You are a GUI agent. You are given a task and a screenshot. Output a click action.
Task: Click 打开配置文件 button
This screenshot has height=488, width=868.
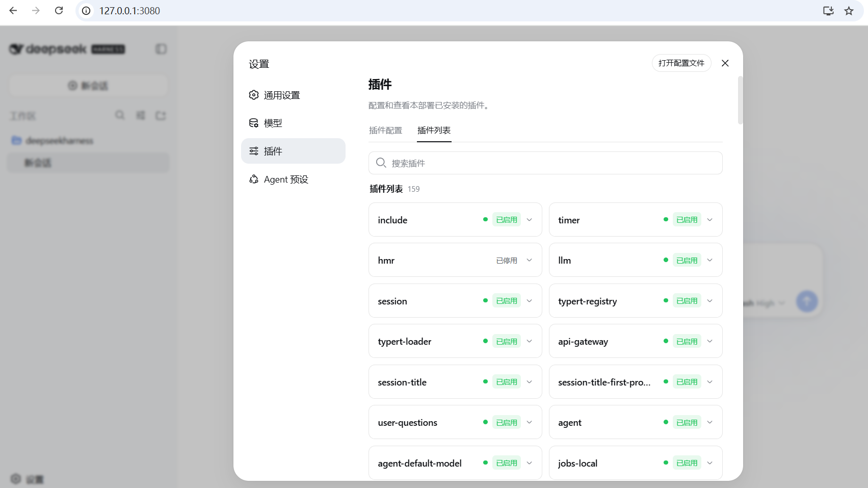pos(681,63)
